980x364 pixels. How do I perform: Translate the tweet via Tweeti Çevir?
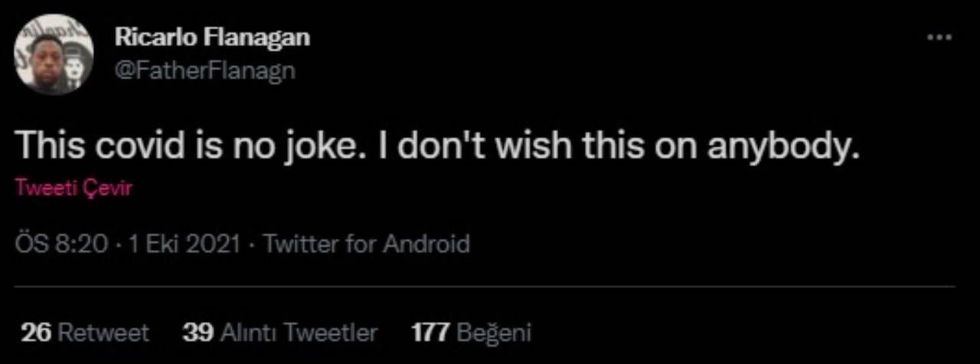73,189
